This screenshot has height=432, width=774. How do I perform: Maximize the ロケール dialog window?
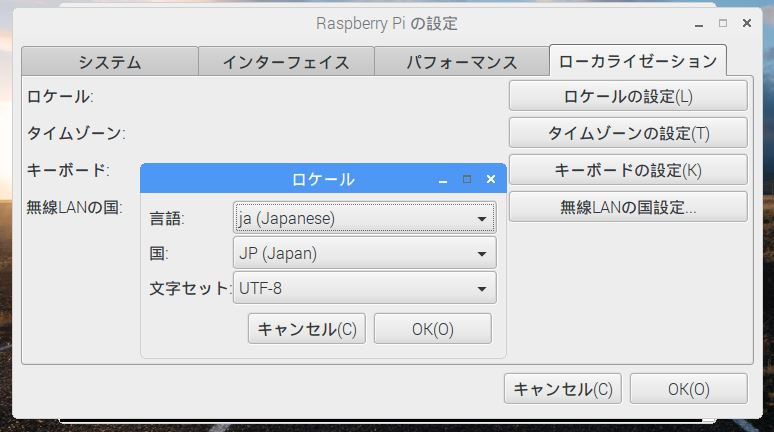466,179
